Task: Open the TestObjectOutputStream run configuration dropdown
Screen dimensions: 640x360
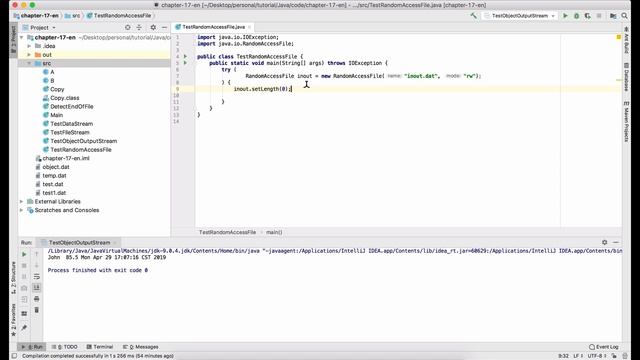Action: pyautogui.click(x=520, y=16)
